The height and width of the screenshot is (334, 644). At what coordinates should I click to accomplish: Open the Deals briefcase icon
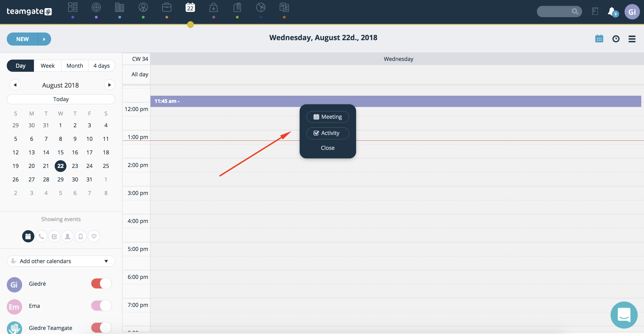point(167,7)
